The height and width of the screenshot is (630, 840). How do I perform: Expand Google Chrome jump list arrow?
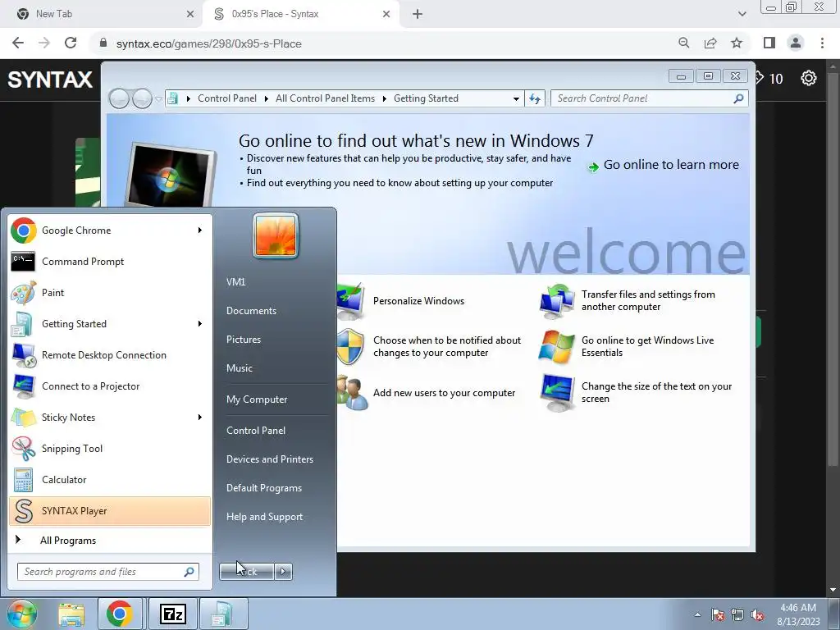200,231
